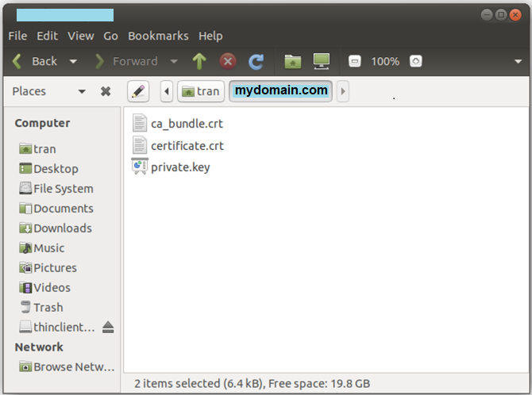Go back using the Back arrow button
Image resolution: width=532 pixels, height=395 pixels.
pyautogui.click(x=34, y=62)
